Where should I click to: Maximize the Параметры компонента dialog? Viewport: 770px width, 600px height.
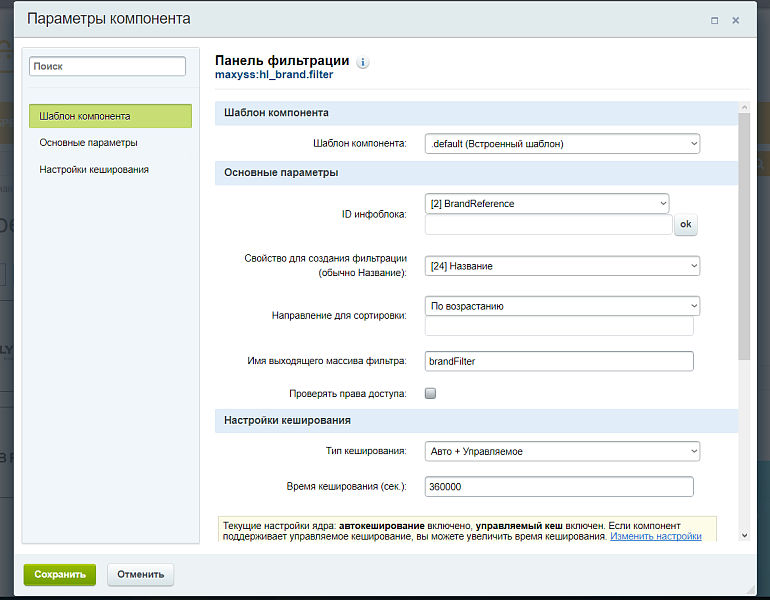click(714, 20)
